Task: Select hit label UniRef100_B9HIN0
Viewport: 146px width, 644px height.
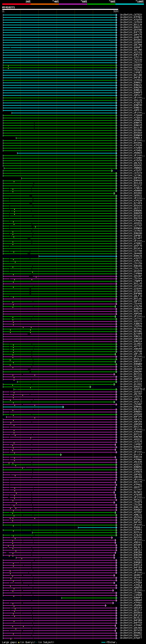Action: pyautogui.click(x=131, y=557)
